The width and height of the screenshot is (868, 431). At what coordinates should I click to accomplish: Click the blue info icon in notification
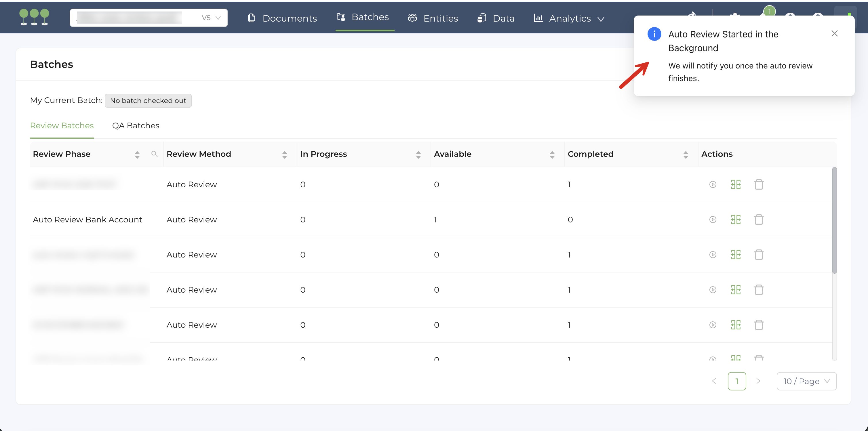tap(654, 34)
